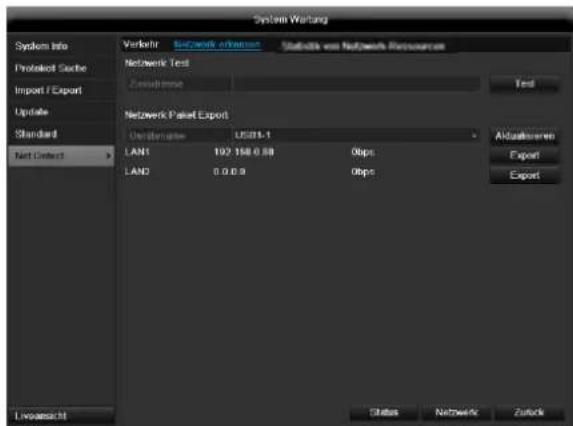The width and height of the screenshot is (573, 426).
Task: Click the Netzwerk Test heading
Action: [x=157, y=63]
